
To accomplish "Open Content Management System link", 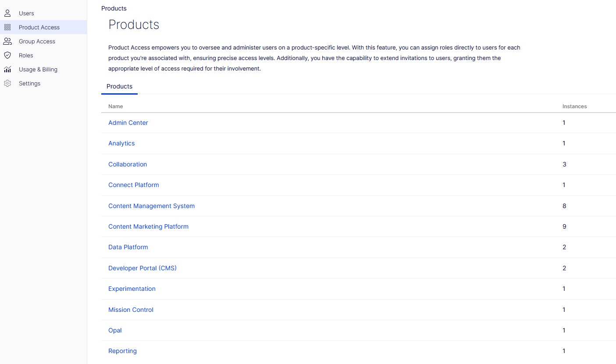I will point(151,206).
